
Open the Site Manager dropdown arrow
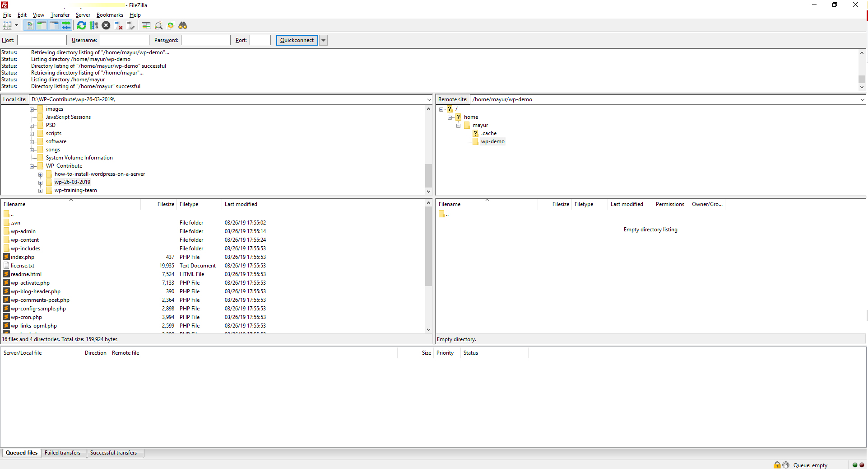[16, 25]
